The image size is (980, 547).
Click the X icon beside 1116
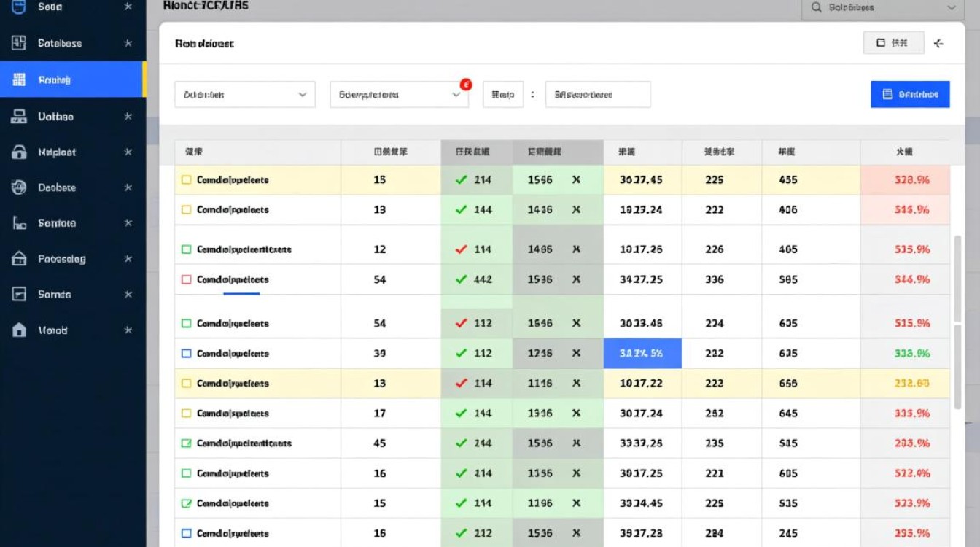576,383
